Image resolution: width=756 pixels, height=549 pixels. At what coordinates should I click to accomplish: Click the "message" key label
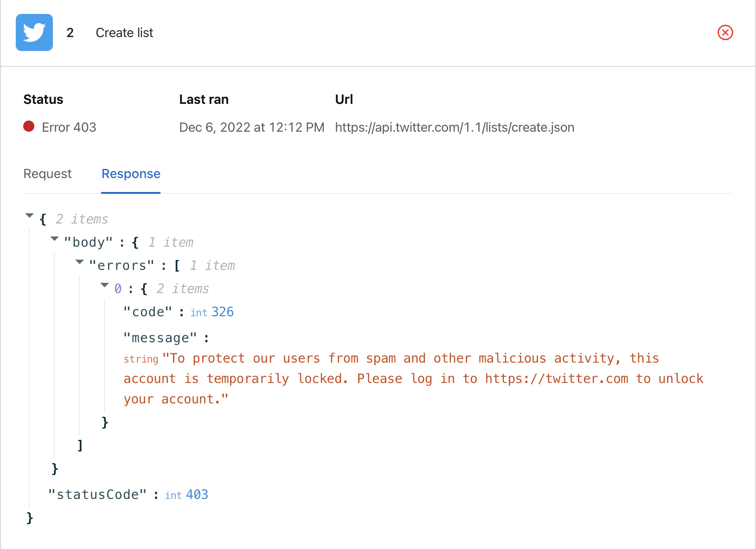click(160, 338)
